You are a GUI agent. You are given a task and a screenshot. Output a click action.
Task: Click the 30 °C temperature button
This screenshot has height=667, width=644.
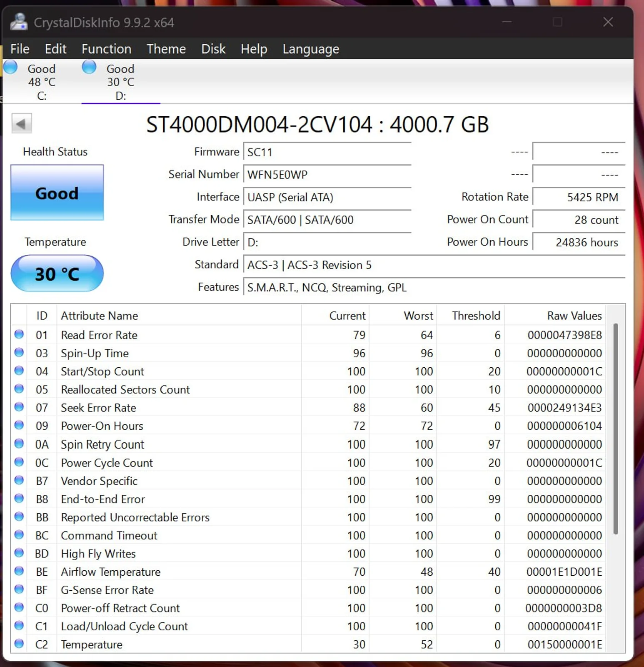(x=57, y=273)
